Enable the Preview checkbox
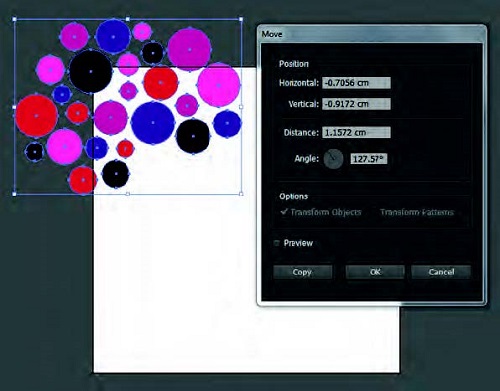The width and height of the screenshot is (500, 391). click(x=276, y=243)
